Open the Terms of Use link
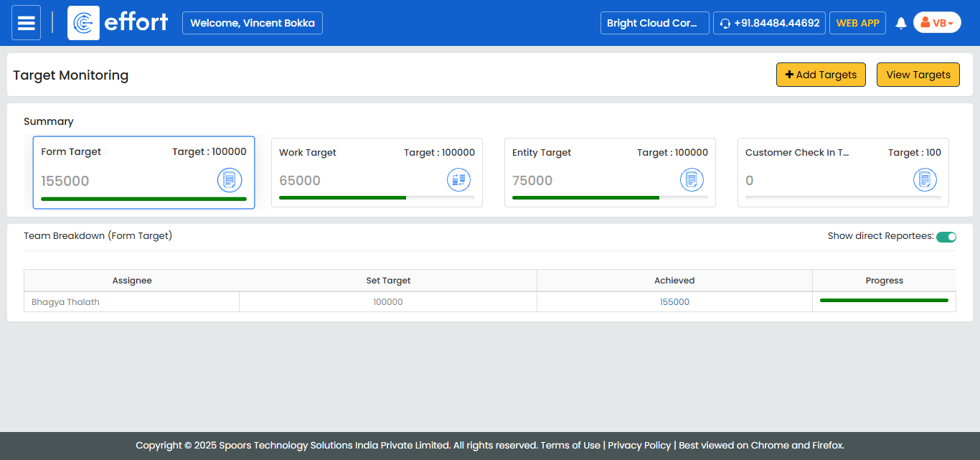 570,445
